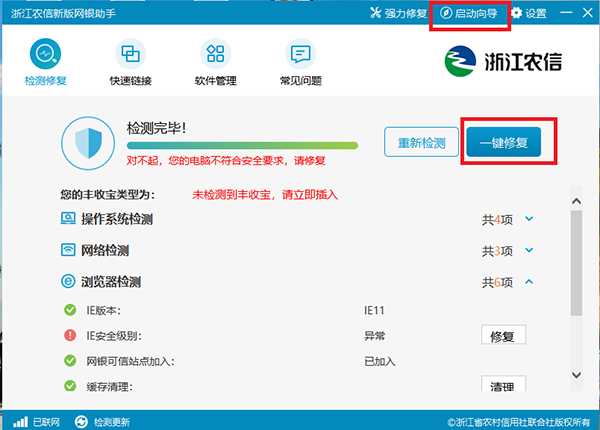Image resolution: width=600 pixels, height=430 pixels.
Task: Select the 浏览器检测 heading text
Action: click(111, 282)
